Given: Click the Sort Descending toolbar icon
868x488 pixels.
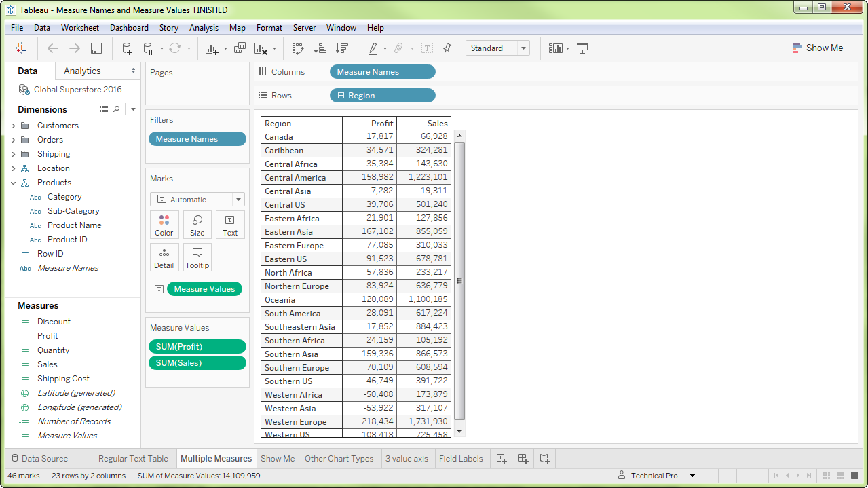Looking at the screenshot, I should 341,48.
